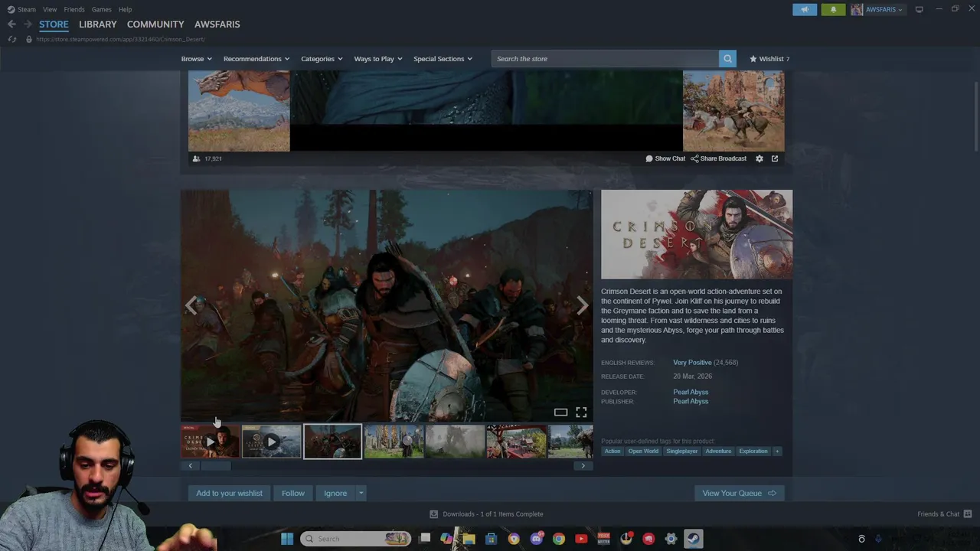The width and height of the screenshot is (980, 551).
Task: Click the thumbnail strip scroll handle
Action: pos(215,466)
